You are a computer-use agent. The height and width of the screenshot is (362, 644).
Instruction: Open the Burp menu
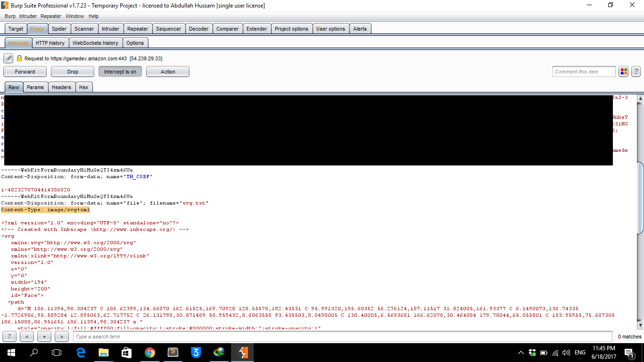coord(10,16)
